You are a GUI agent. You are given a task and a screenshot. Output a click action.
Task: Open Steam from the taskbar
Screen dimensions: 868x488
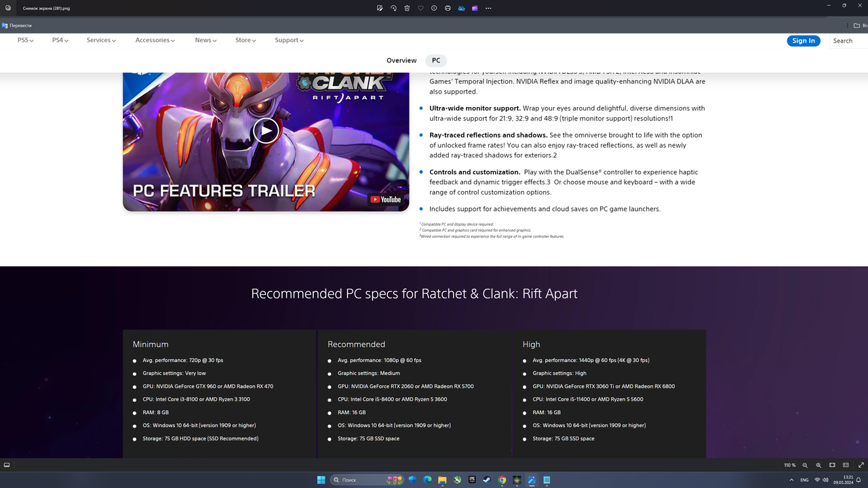[x=487, y=480]
